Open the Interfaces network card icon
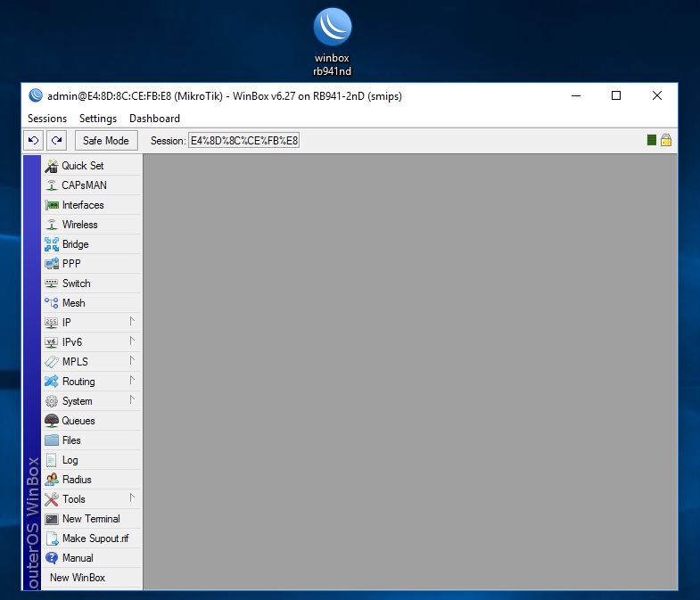The height and width of the screenshot is (600, 700). tap(52, 205)
